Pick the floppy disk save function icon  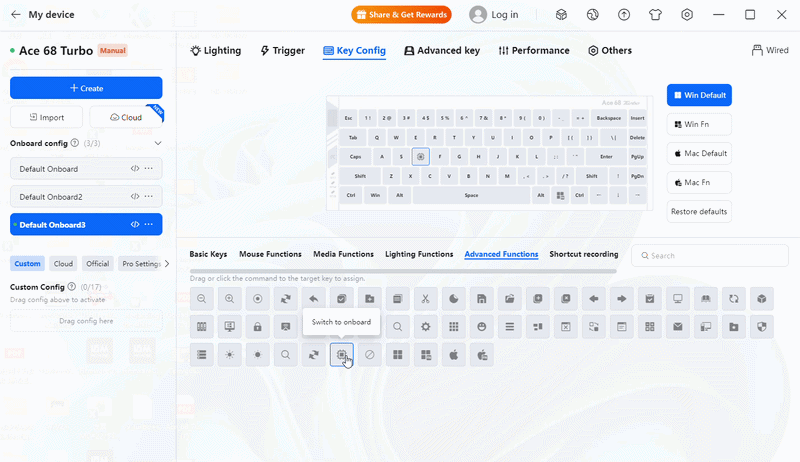pos(482,299)
